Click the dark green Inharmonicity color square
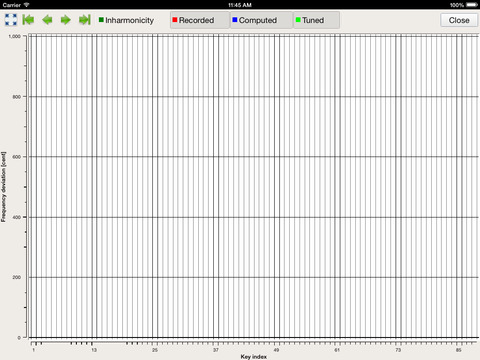Viewport: 480px width, 360px height. [x=101, y=20]
